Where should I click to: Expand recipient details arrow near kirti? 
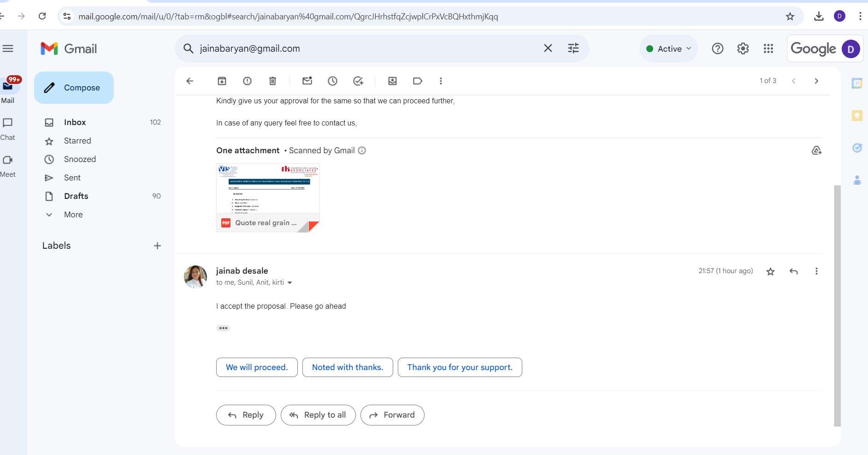pos(290,283)
